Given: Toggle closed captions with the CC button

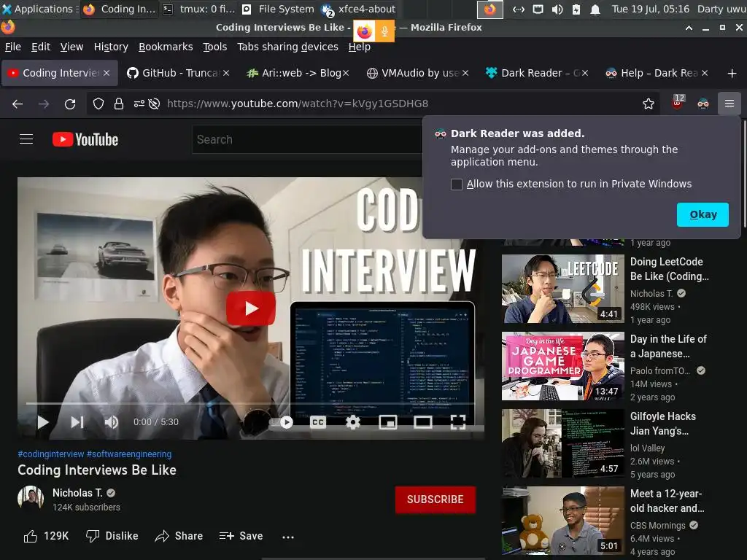Looking at the screenshot, I should click(318, 422).
